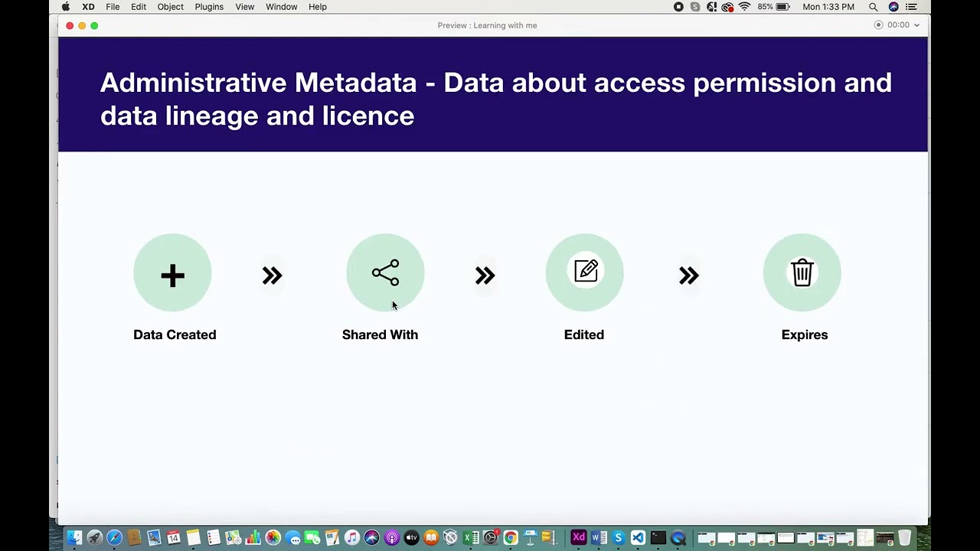Click the double arrow after Data Created
Screen dimensions: 980x551
pyautogui.click(x=272, y=275)
